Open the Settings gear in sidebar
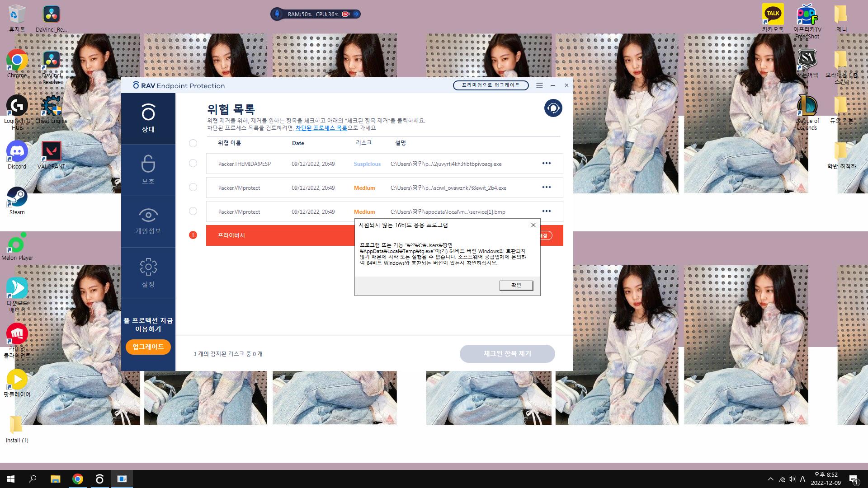Viewport: 868px width, 488px height. click(x=148, y=272)
